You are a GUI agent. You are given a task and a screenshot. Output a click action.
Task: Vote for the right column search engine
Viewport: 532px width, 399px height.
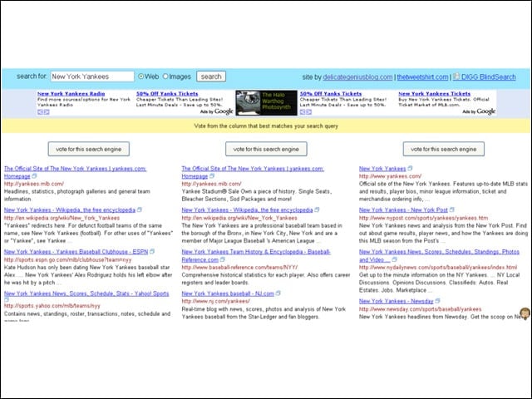pos(443,149)
